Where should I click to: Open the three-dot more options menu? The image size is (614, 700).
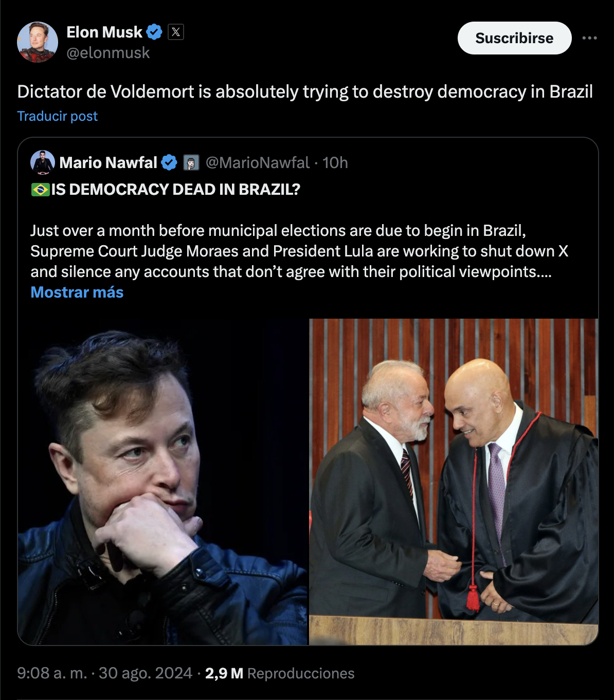click(x=589, y=38)
